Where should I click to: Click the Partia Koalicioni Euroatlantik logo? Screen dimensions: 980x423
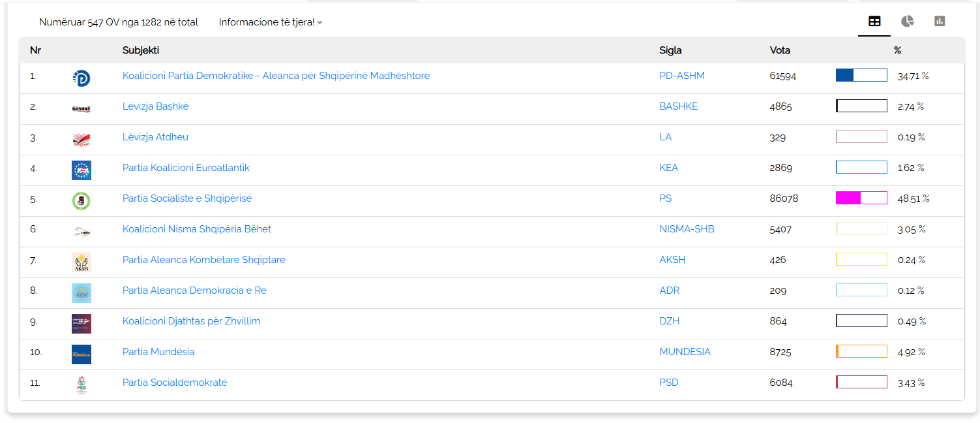click(81, 170)
